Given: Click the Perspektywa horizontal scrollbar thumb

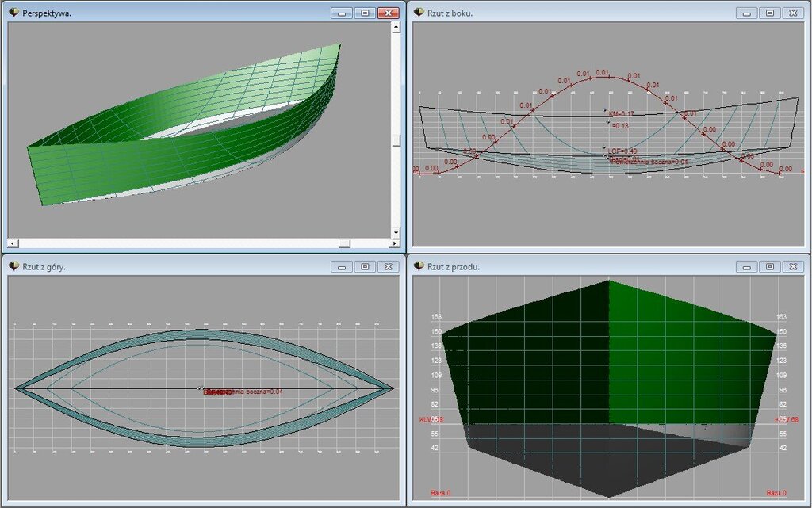Looking at the screenshot, I should [343, 242].
